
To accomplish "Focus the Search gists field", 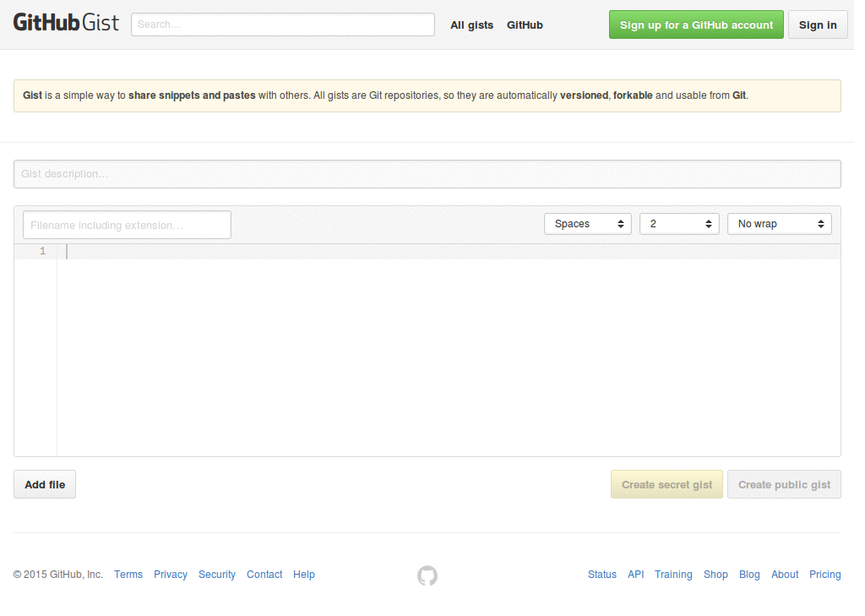I will [x=282, y=25].
